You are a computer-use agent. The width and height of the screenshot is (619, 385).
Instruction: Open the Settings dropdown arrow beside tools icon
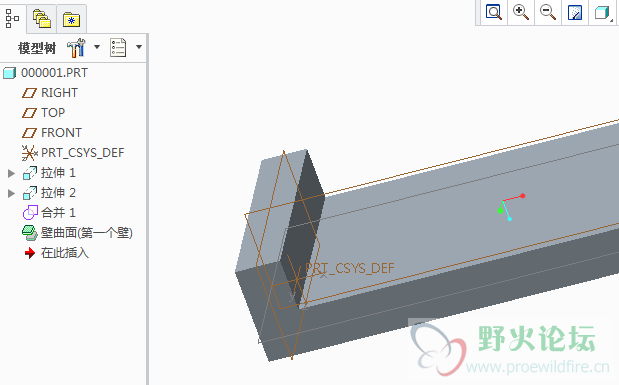tap(97, 47)
